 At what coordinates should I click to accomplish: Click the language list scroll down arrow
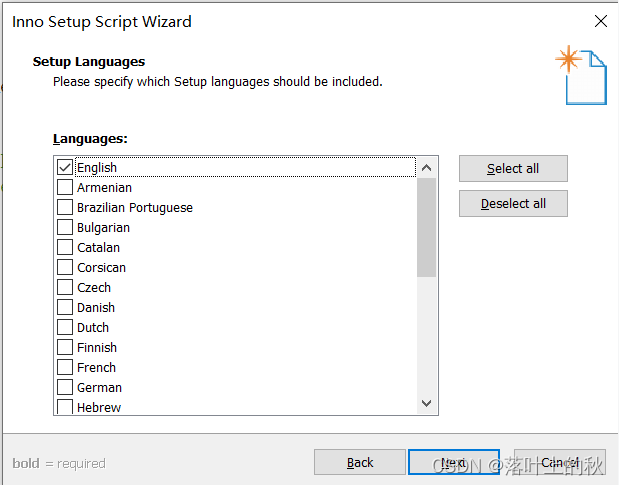coord(426,403)
